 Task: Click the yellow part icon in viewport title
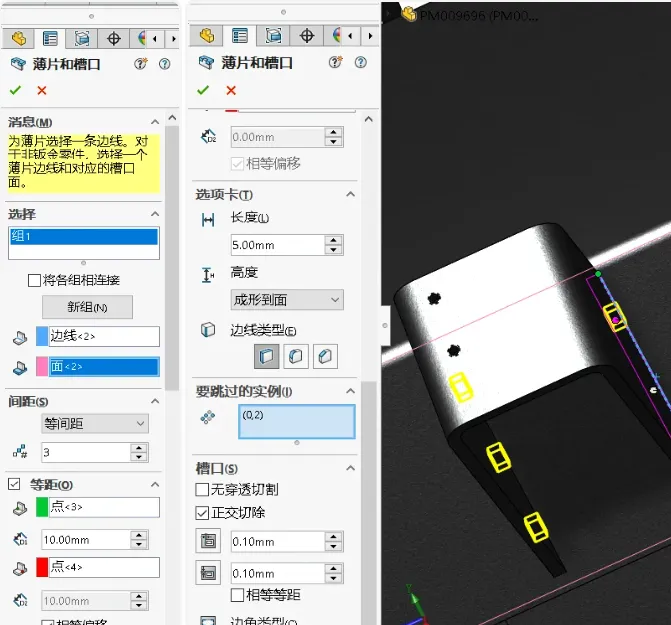pos(409,14)
